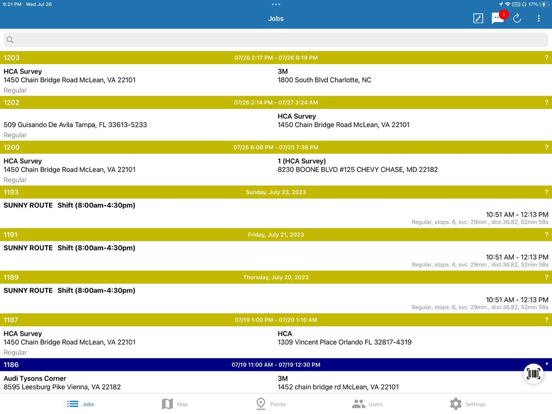Click the 3M destination of job 1203
The width and height of the screenshot is (552, 414).
(283, 71)
